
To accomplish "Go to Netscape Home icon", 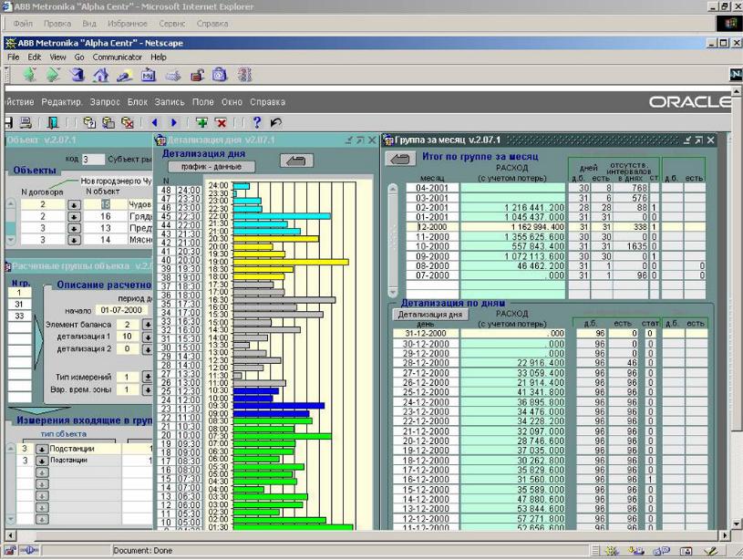I will (100, 75).
